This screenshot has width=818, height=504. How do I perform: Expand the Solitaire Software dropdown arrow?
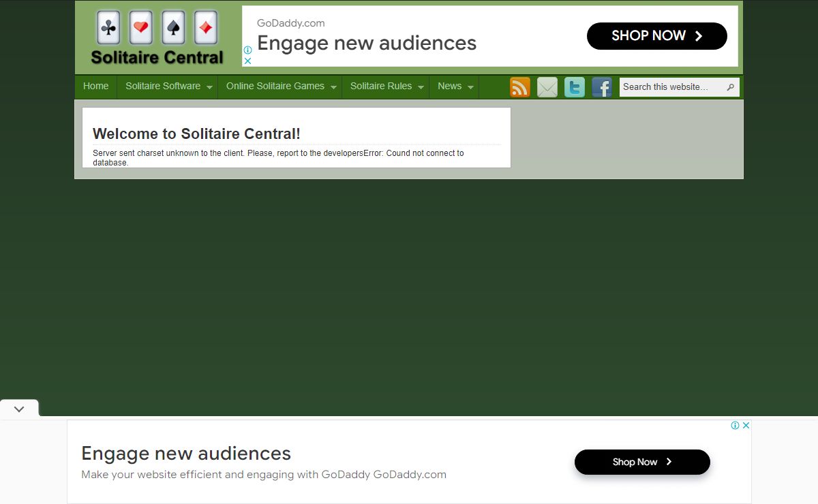209,88
